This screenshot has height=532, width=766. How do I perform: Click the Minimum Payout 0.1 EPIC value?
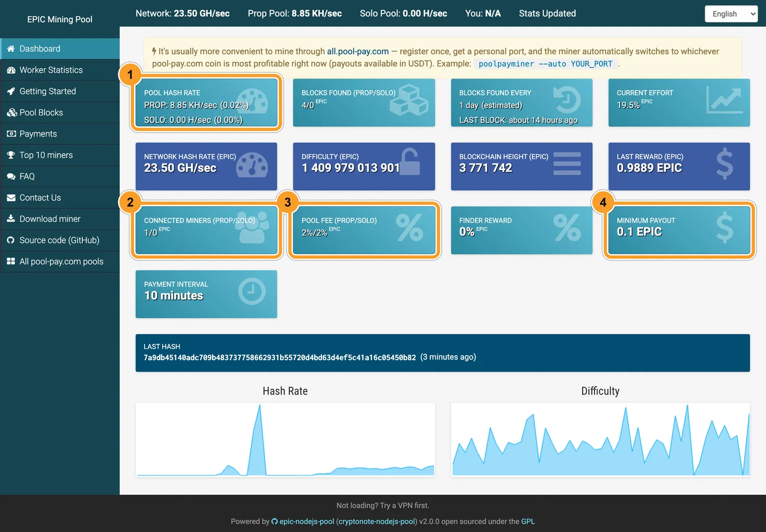pos(639,232)
